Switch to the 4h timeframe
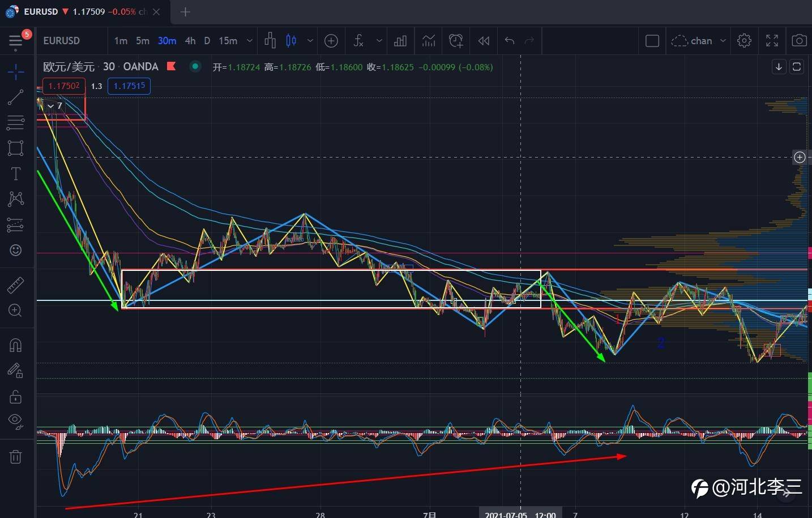This screenshot has width=812, height=518. coord(190,41)
